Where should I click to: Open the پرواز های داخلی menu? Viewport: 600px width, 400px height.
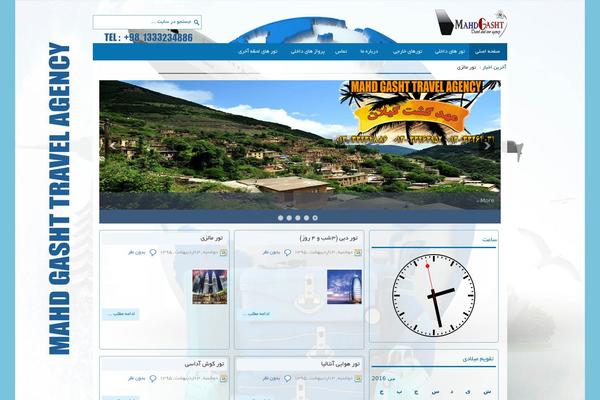308,51
